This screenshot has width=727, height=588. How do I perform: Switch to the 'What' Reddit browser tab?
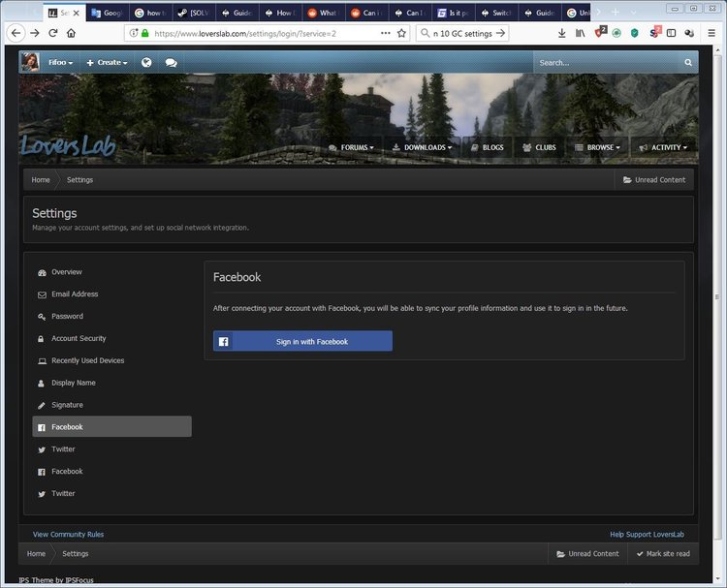(x=324, y=13)
